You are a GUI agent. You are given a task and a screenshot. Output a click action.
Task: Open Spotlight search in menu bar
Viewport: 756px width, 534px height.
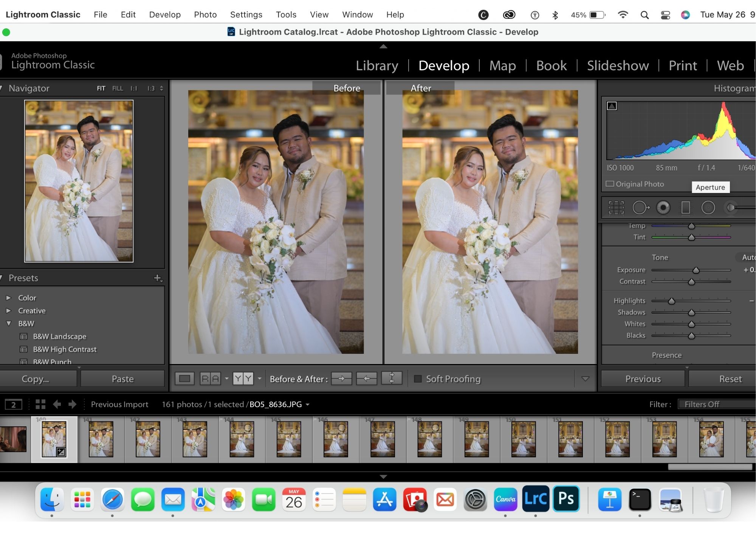[x=644, y=15]
